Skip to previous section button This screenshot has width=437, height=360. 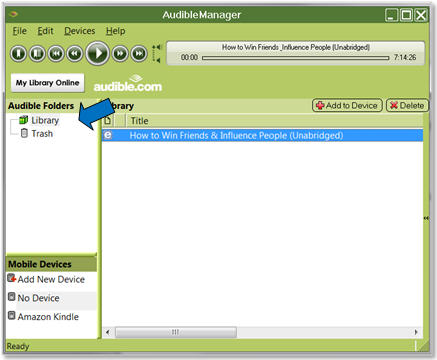tap(56, 53)
